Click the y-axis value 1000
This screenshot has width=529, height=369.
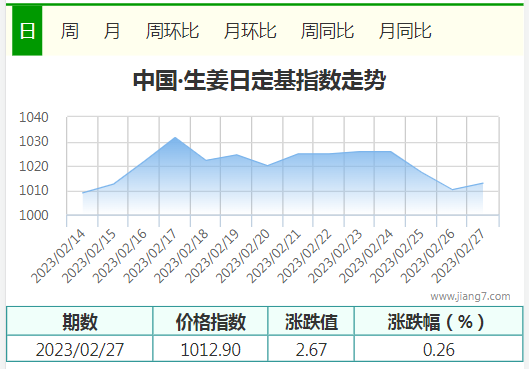click(x=34, y=215)
